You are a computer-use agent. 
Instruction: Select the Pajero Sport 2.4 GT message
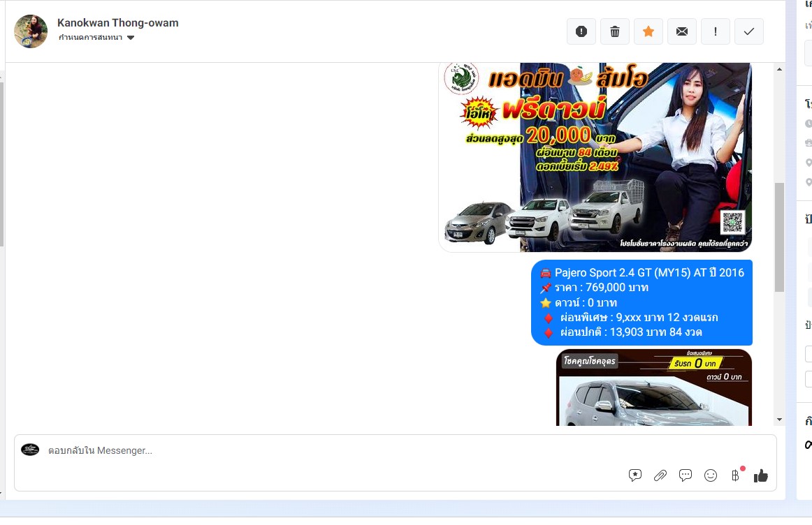pos(641,302)
